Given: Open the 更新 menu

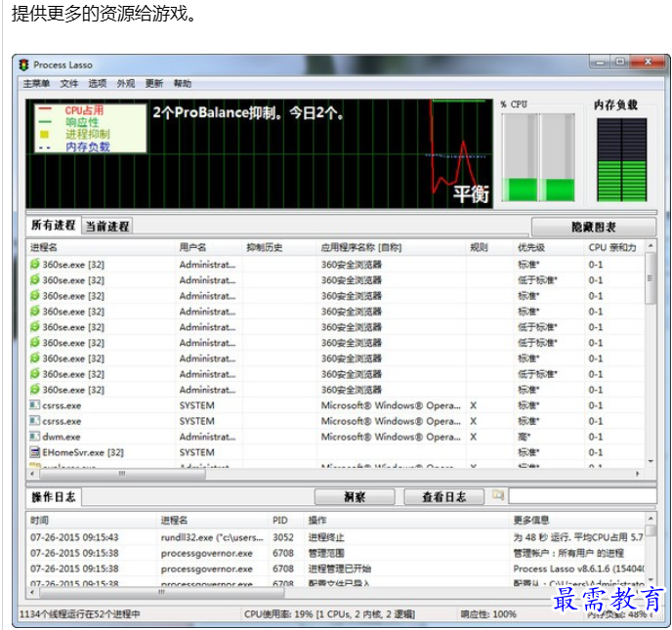Looking at the screenshot, I should click(x=154, y=83).
